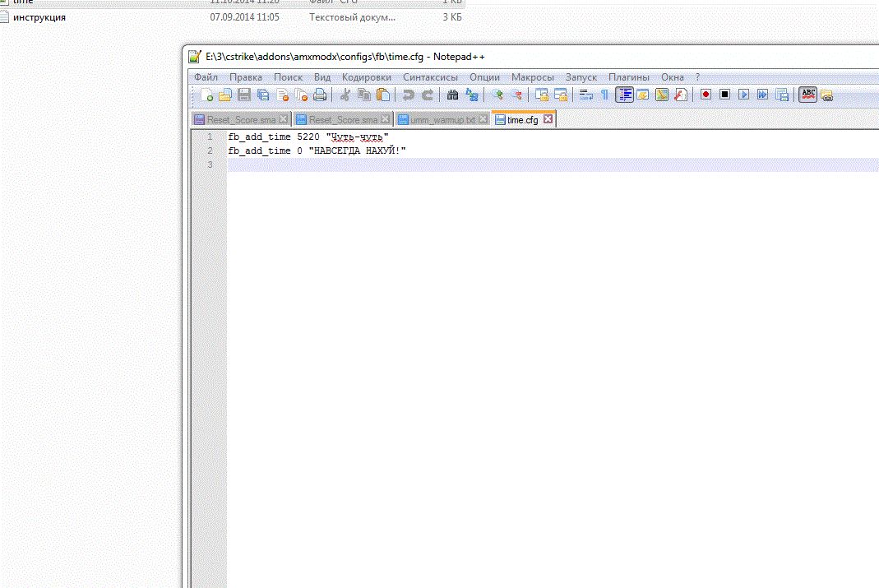The width and height of the screenshot is (879, 588).
Task: Save the recorded macro icon
Action: click(x=782, y=95)
